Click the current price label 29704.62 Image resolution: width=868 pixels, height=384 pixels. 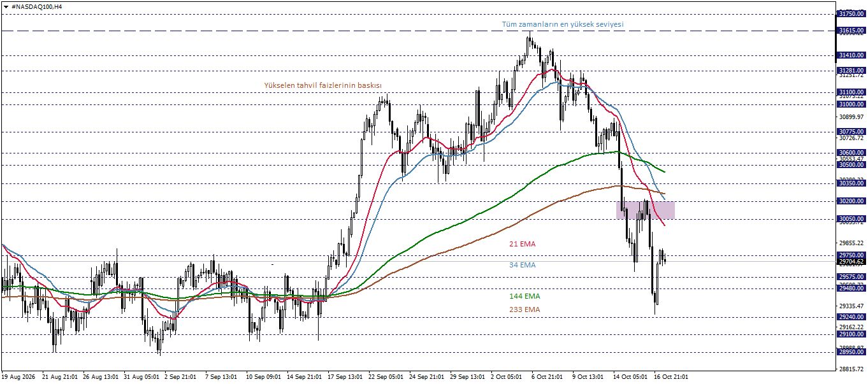click(x=851, y=261)
